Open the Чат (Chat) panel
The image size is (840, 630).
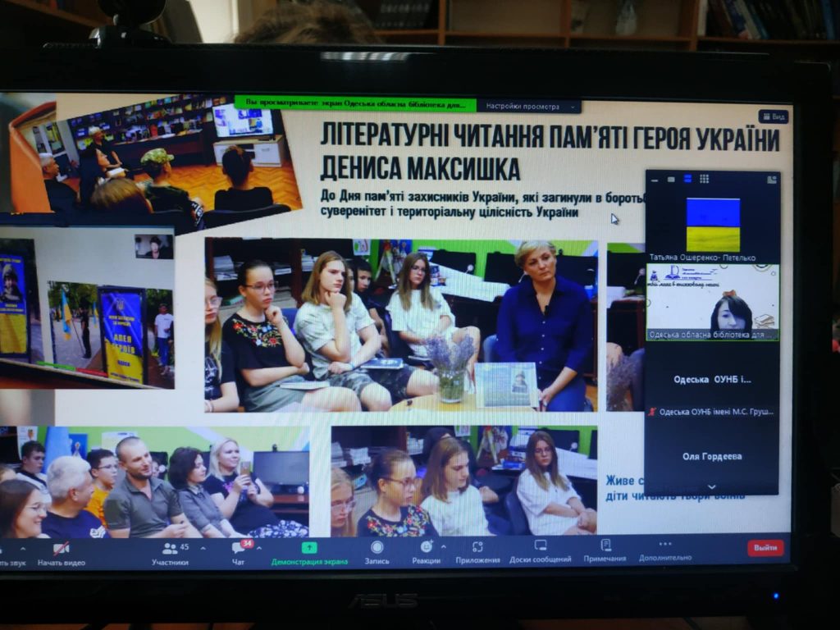pos(239,548)
